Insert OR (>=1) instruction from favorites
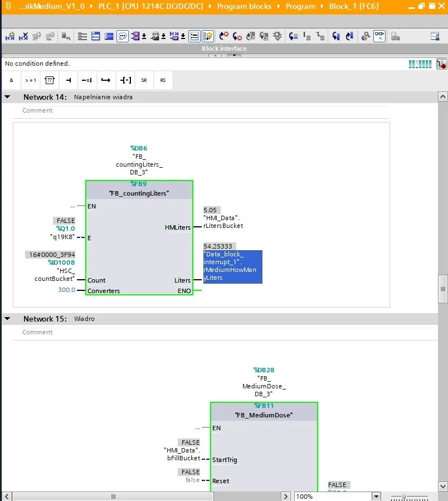448x501 pixels. click(31, 80)
